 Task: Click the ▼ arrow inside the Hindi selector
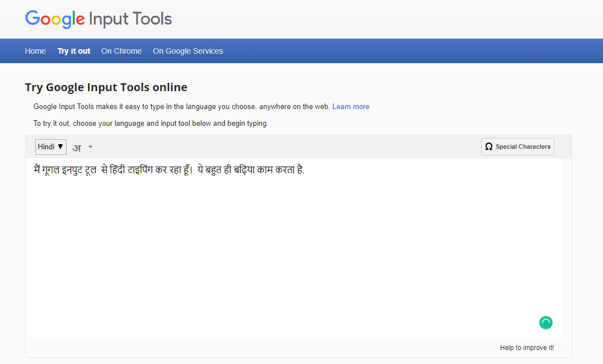click(x=62, y=146)
